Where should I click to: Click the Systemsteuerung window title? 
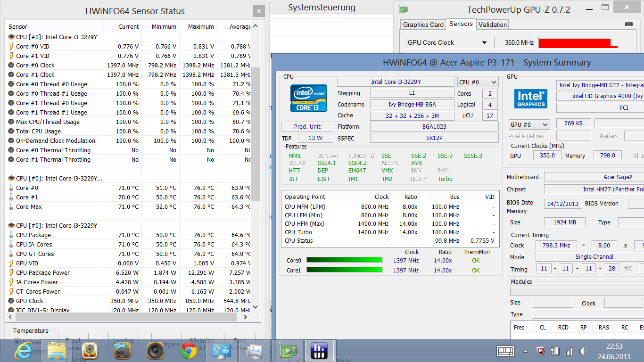click(322, 8)
